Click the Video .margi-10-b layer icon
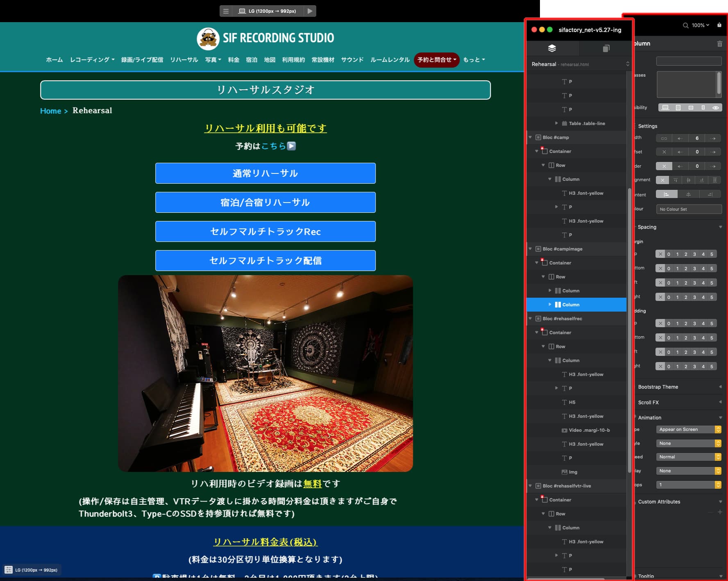The image size is (728, 581). pyautogui.click(x=565, y=430)
